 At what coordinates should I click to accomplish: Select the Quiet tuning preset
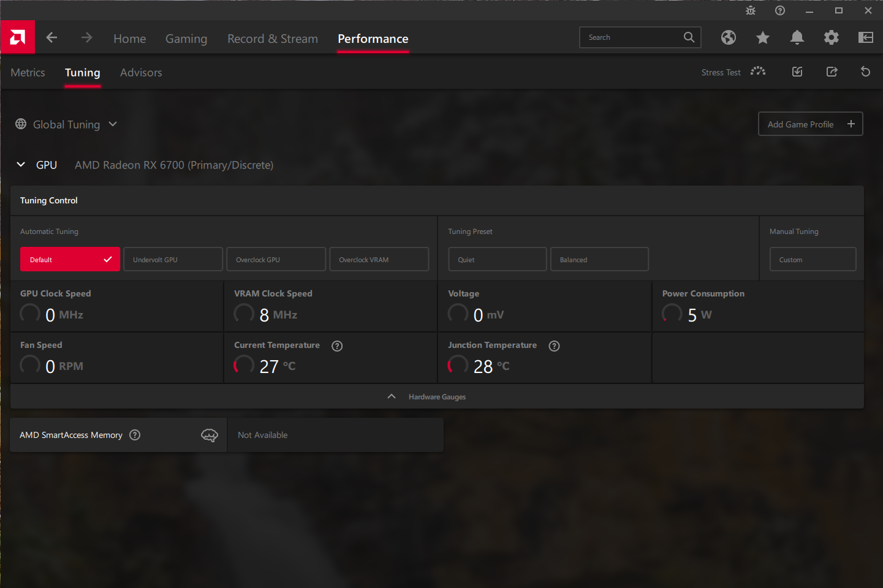coord(498,259)
